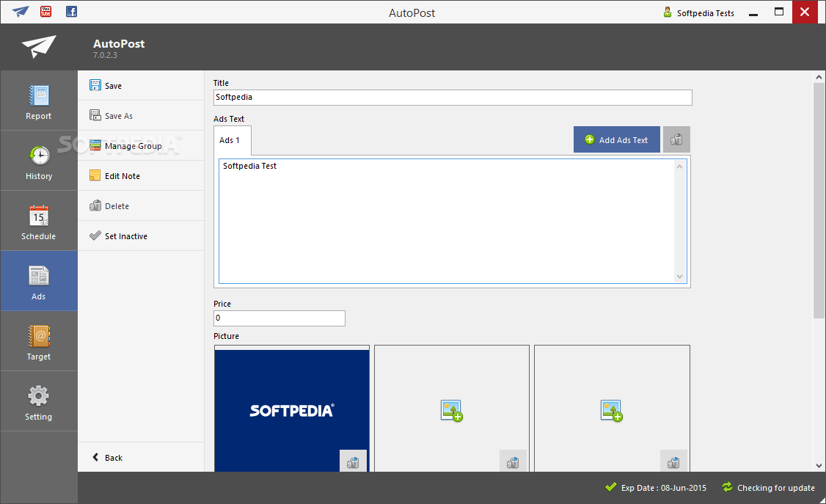Click the ads text area up arrow
826x504 pixels.
click(x=679, y=167)
